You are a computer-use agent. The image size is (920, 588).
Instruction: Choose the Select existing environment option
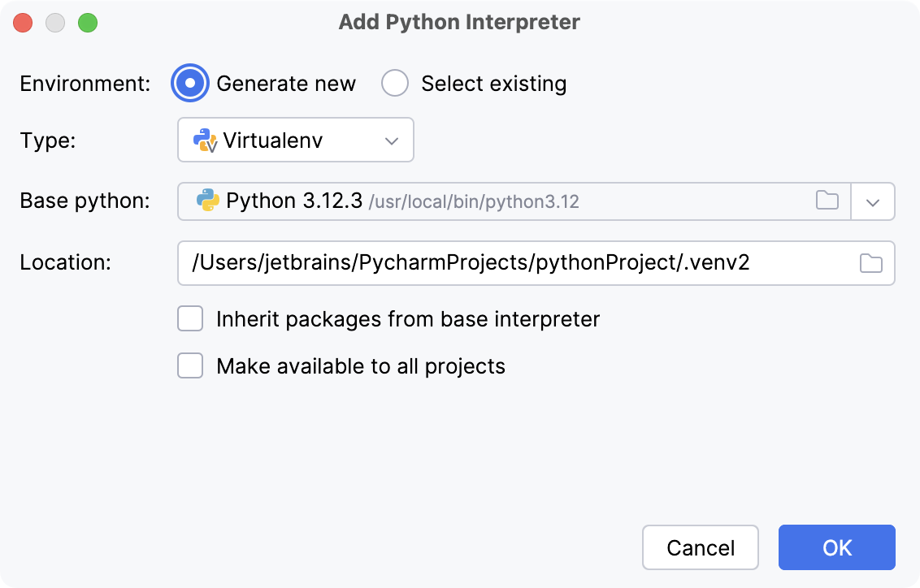(x=395, y=84)
